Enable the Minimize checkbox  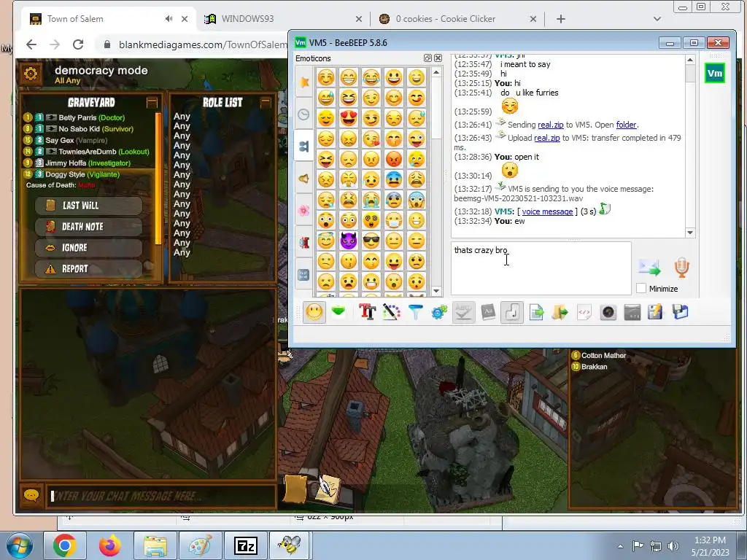(641, 288)
